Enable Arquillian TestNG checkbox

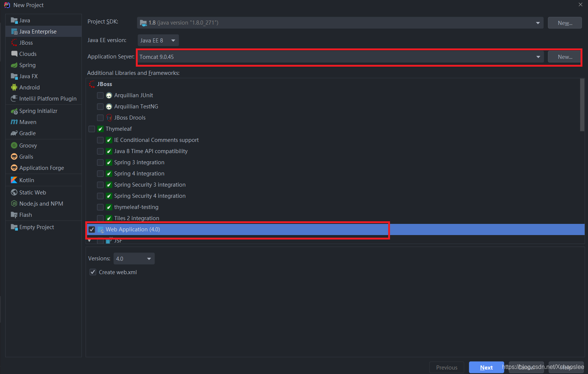(100, 107)
